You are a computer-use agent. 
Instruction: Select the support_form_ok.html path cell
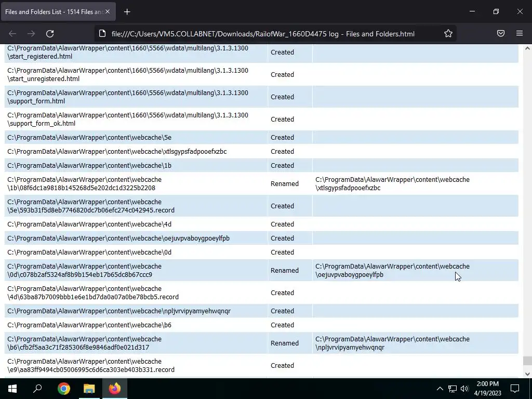pos(136,119)
